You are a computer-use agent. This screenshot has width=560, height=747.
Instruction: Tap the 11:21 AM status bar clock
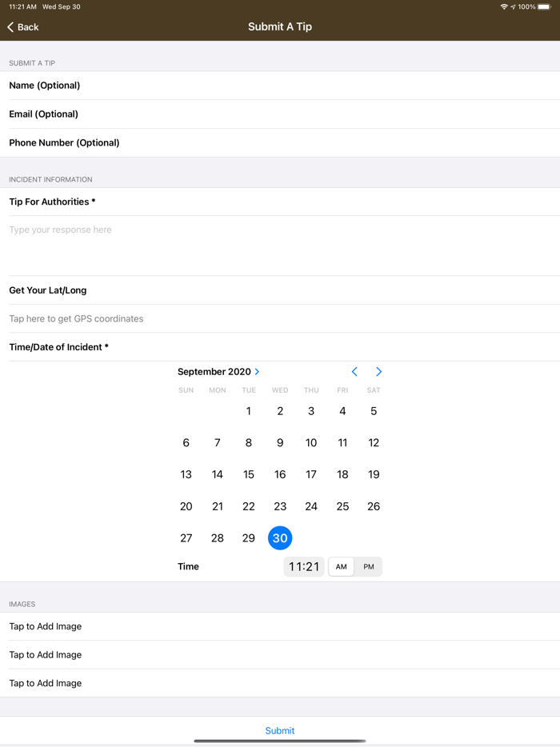click(23, 6)
